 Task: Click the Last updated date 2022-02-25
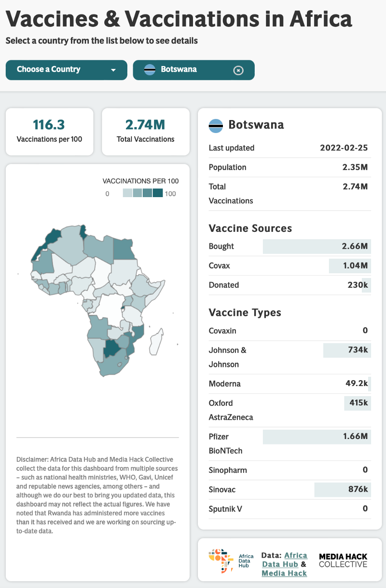coord(344,148)
